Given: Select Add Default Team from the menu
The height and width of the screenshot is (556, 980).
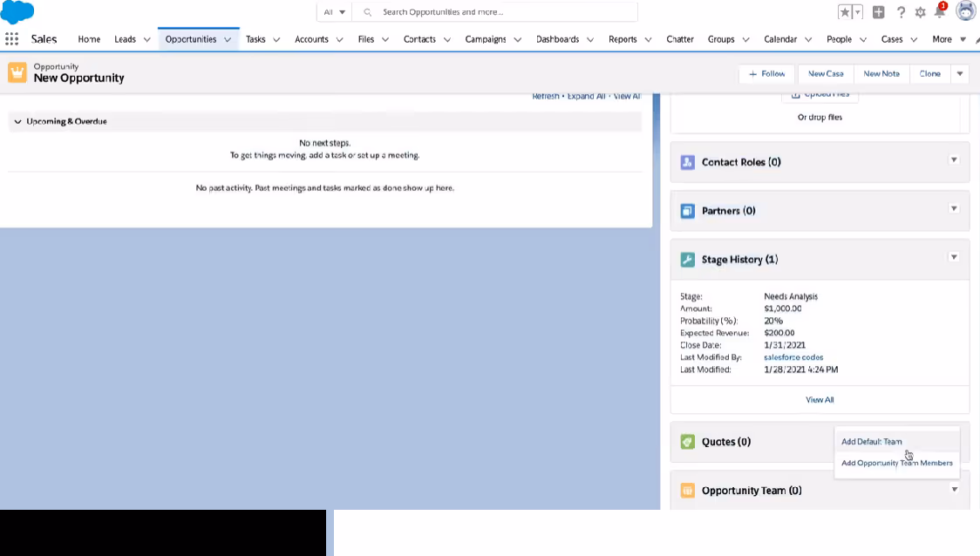Looking at the screenshot, I should [x=871, y=441].
